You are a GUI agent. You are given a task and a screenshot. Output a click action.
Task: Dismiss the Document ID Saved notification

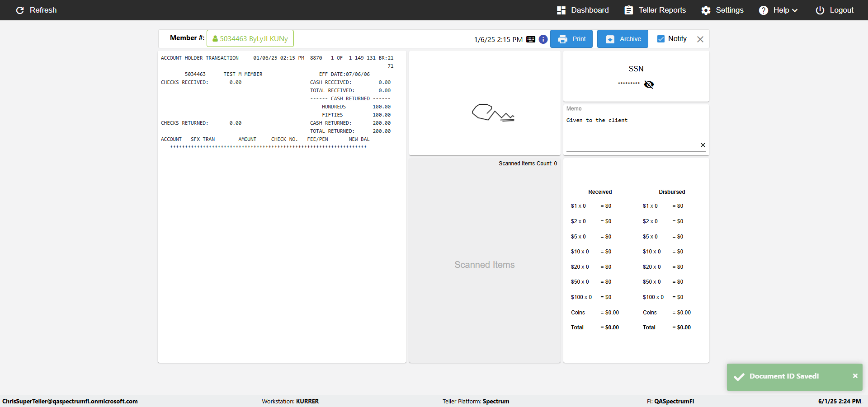[x=855, y=376]
